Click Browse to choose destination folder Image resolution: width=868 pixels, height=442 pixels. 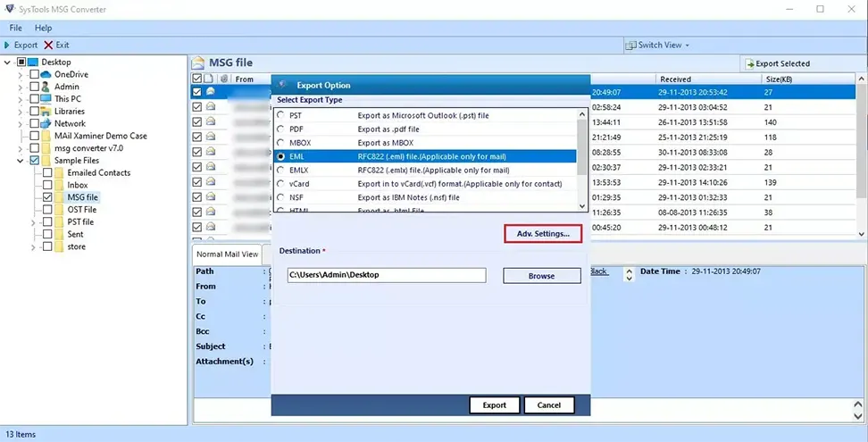click(541, 276)
